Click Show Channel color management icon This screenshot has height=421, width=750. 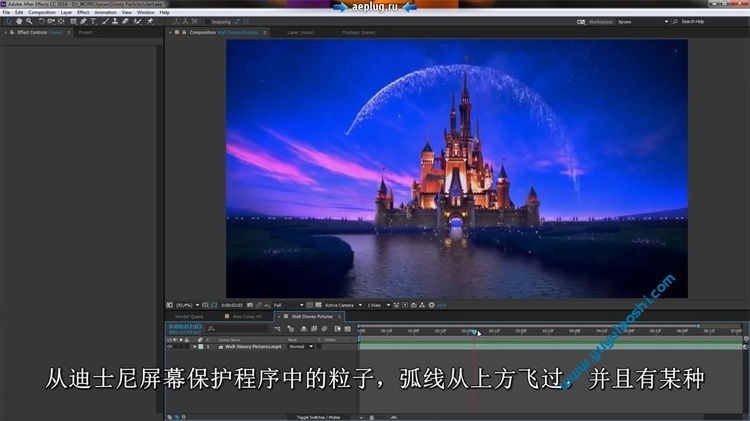point(267,305)
